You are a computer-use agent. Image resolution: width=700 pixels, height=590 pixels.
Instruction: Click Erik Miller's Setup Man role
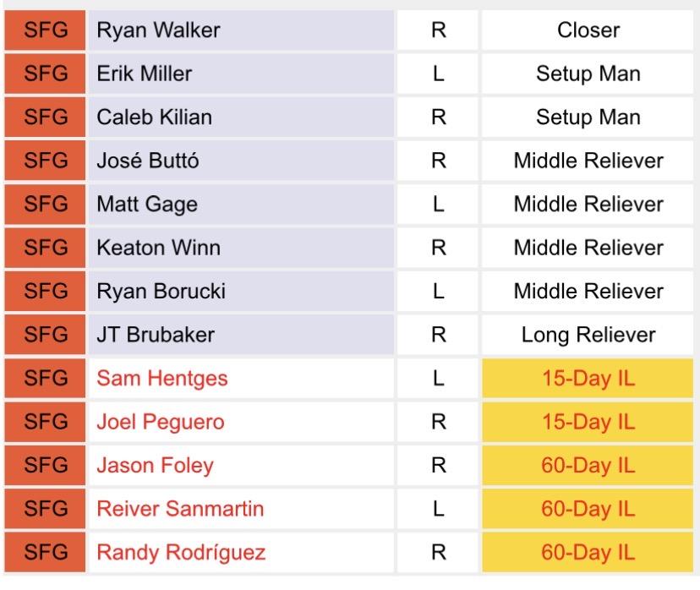click(x=588, y=74)
